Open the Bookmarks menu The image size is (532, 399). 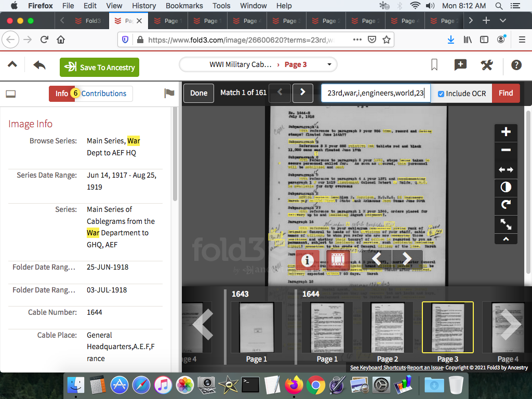click(x=183, y=6)
